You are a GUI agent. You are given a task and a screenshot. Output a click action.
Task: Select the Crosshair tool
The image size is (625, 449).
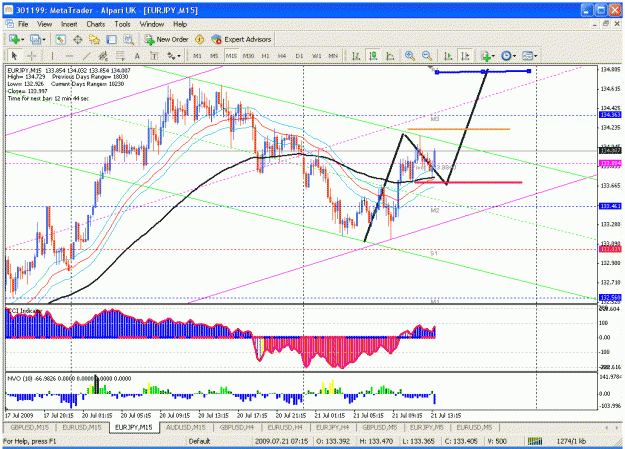pyautogui.click(x=32, y=56)
